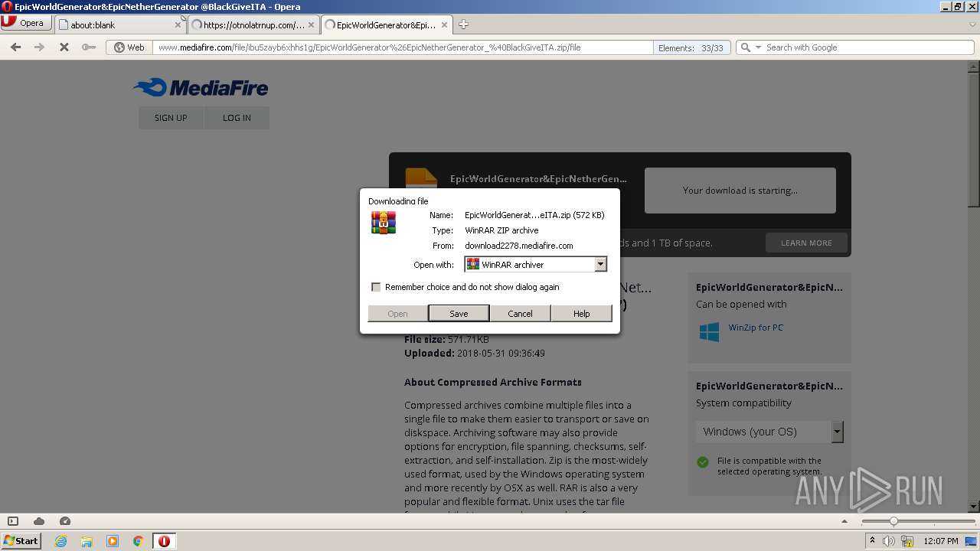Launch Chrome from taskbar

pos(139,541)
